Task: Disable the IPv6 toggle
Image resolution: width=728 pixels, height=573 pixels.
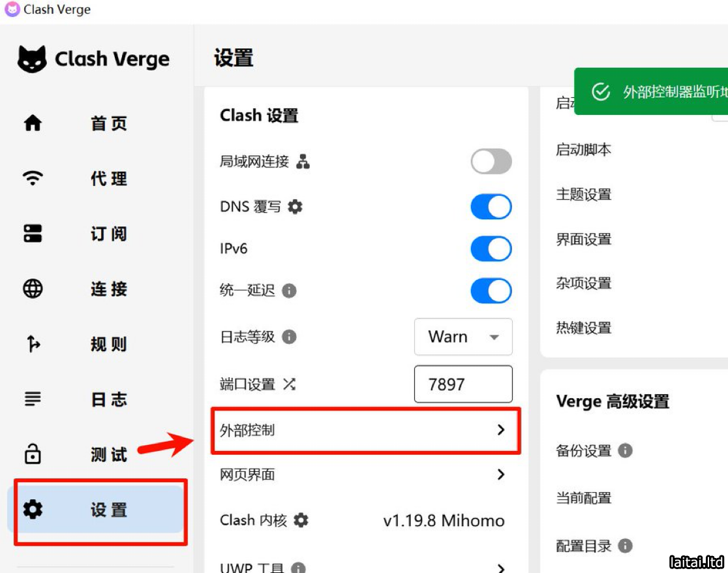Action: click(491, 249)
